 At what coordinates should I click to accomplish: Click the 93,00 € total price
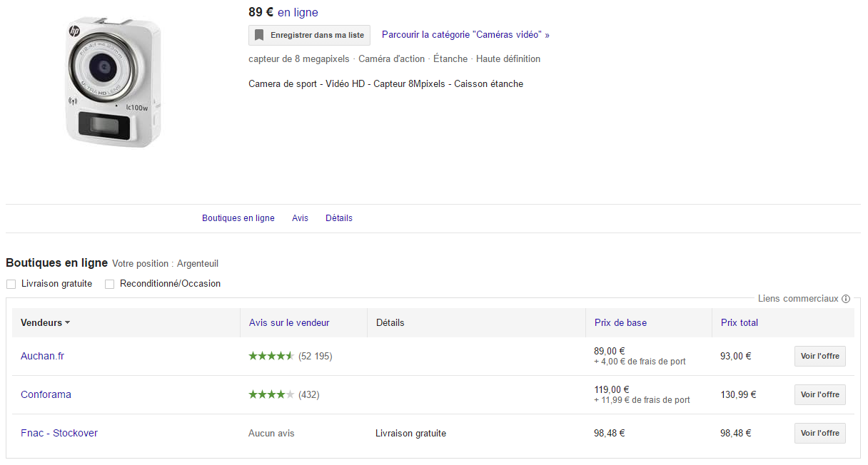736,356
